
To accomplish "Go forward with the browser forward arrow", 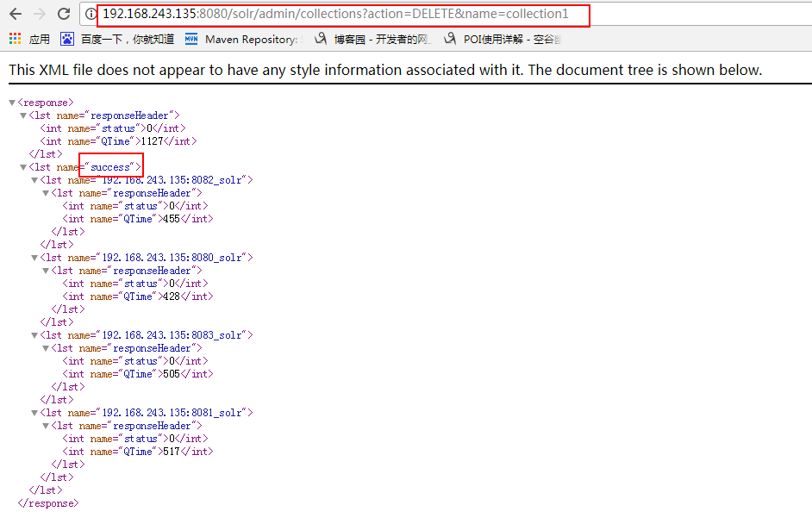I will (x=40, y=14).
